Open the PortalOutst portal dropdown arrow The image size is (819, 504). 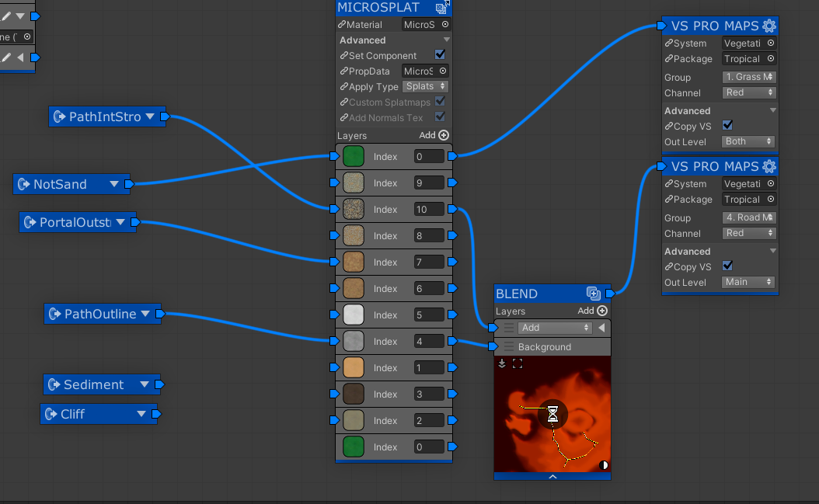coord(120,222)
